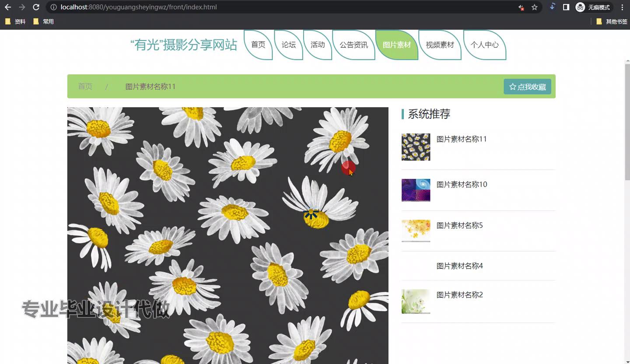Click the 点我收藏 favorite button
Viewport: 630px width, 364px height.
527,87
